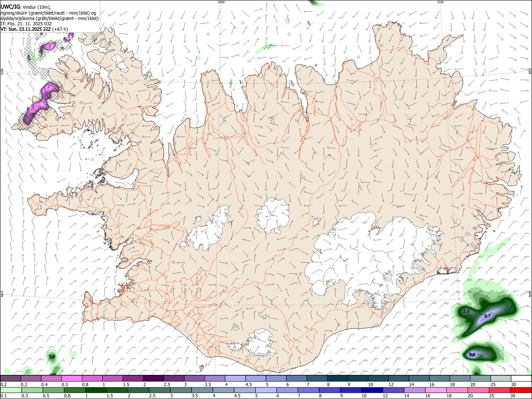The image size is (532, 399).
Task: Click the "6.7" precipitation value offshore southeast
Action: pos(488,316)
